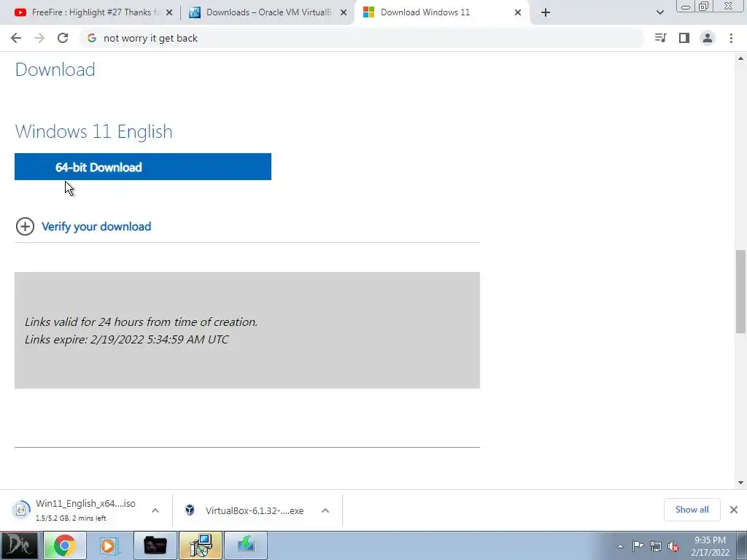Open the media player taskbar icon
747x560 pixels.
pyautogui.click(x=109, y=545)
